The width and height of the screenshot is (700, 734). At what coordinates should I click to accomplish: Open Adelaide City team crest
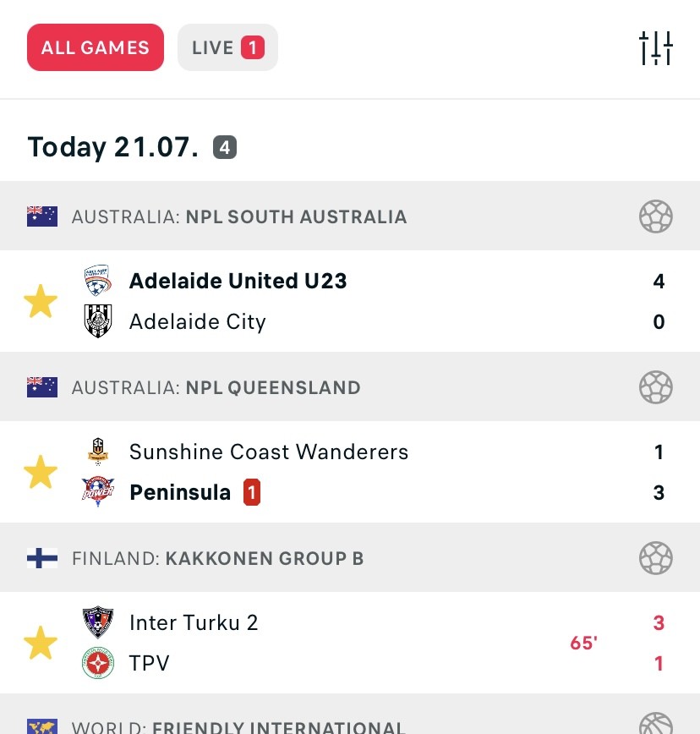98,321
